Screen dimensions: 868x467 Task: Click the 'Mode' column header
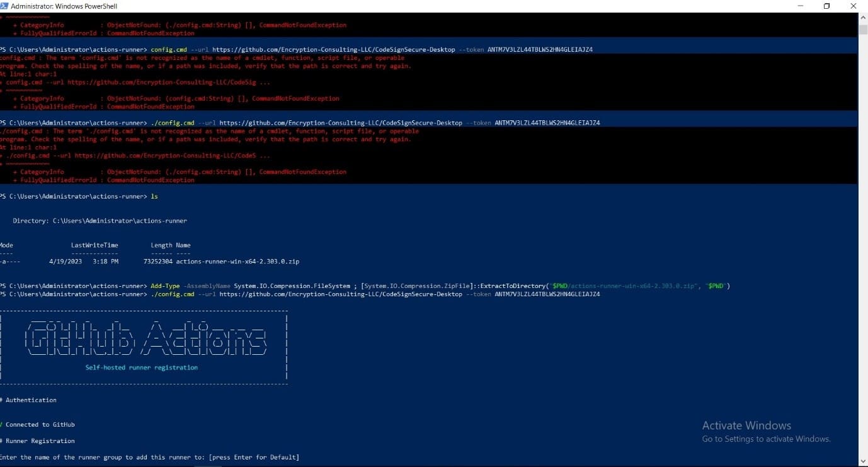6,245
